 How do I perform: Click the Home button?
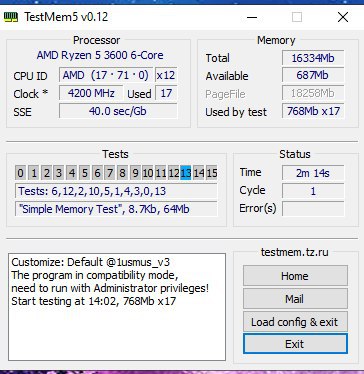click(295, 276)
